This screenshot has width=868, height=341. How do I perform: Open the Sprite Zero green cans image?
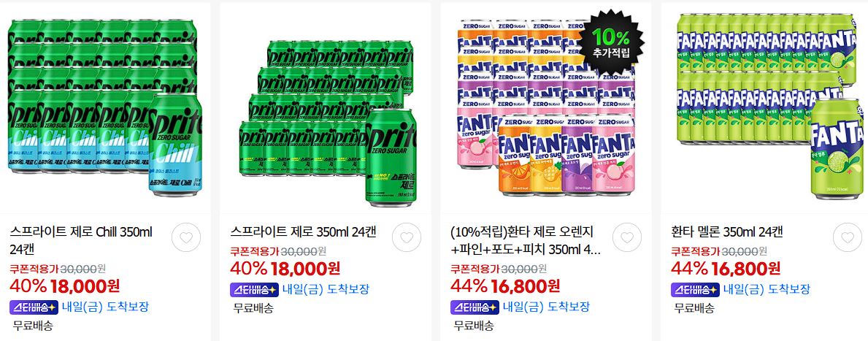click(326, 109)
